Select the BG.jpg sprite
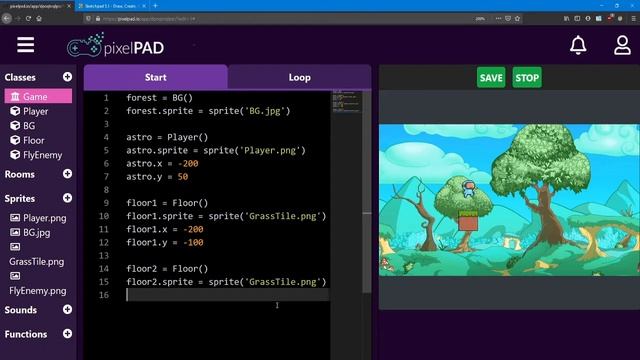Screen dimensions: 640x360 36,233
